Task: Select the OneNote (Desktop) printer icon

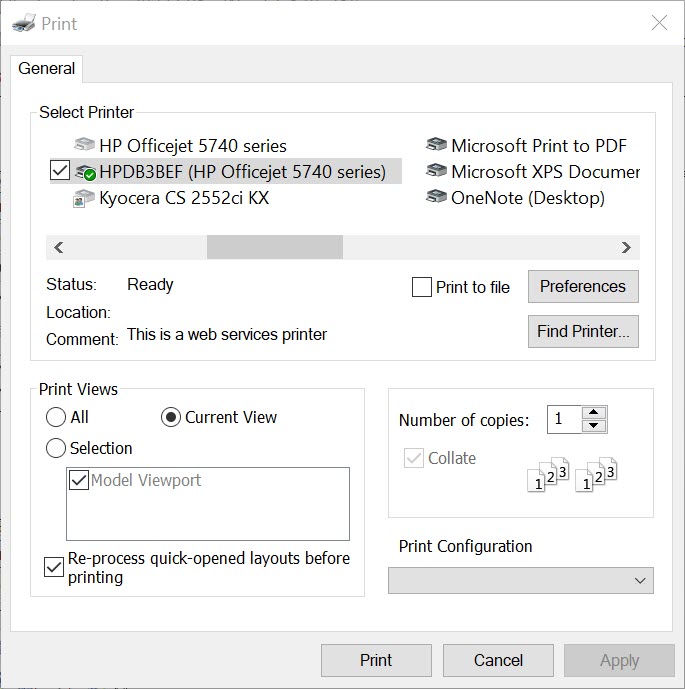Action: (436, 198)
